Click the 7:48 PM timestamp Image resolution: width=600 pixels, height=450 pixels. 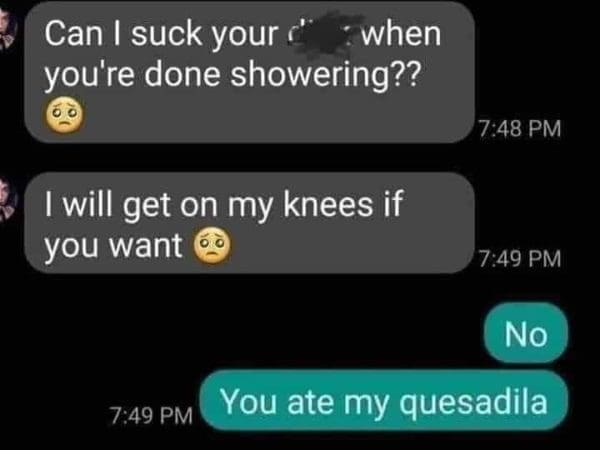(x=520, y=128)
